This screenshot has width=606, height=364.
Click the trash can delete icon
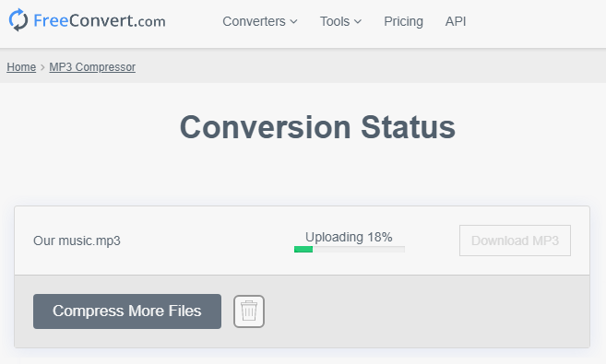[249, 311]
